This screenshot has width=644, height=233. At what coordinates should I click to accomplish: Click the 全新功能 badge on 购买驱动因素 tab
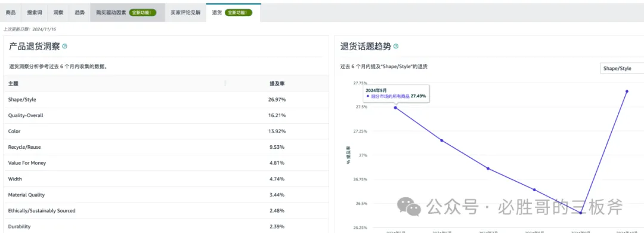coord(143,13)
